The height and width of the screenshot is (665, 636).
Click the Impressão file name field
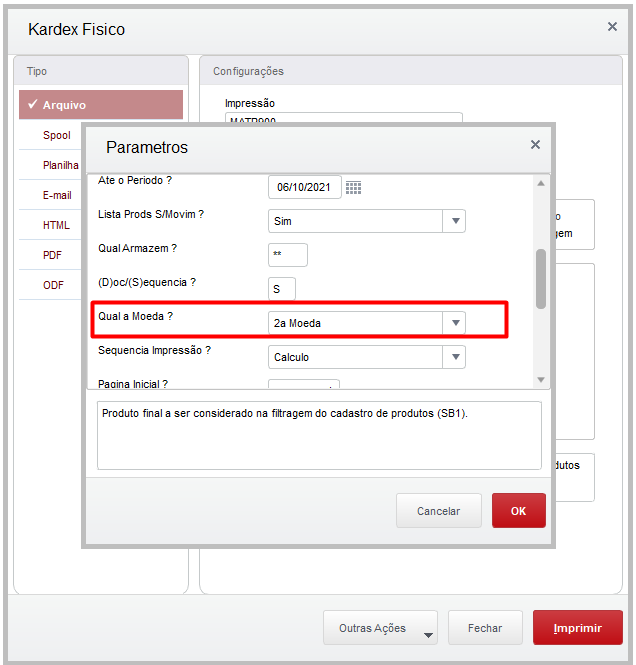pyautogui.click(x=343, y=117)
